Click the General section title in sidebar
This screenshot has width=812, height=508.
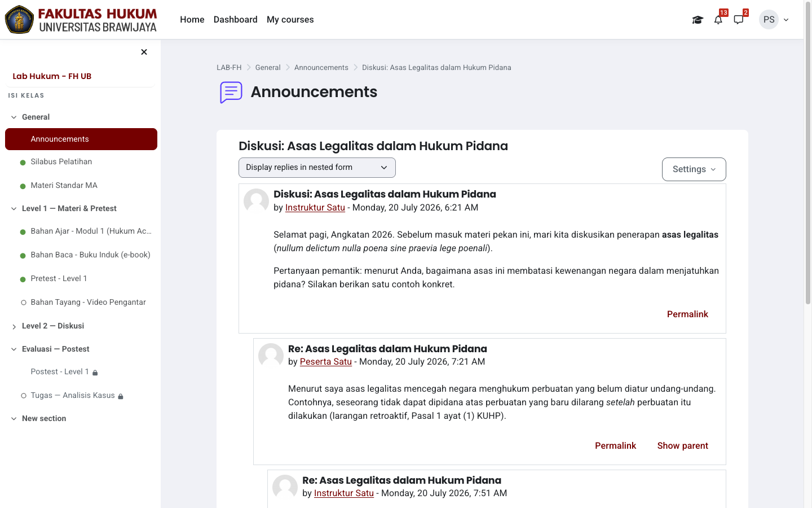36,117
